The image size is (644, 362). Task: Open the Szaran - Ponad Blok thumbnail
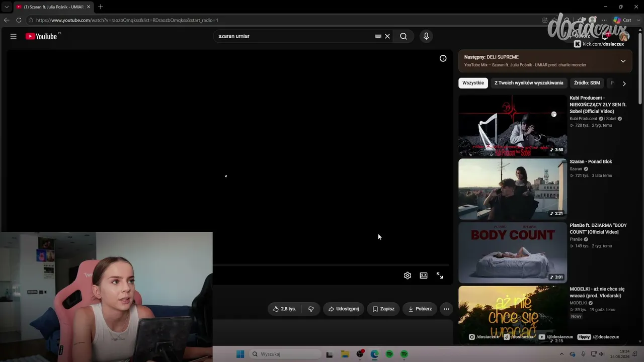[x=513, y=189]
